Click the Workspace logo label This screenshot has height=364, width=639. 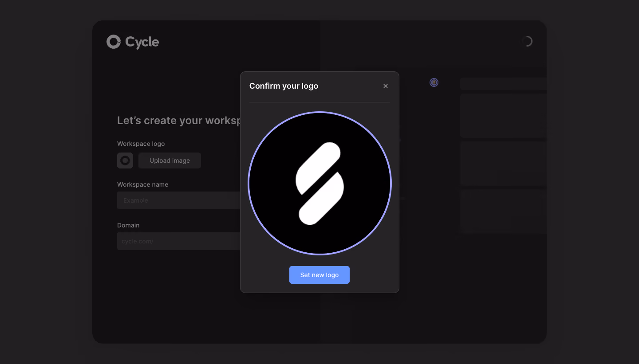(x=141, y=144)
